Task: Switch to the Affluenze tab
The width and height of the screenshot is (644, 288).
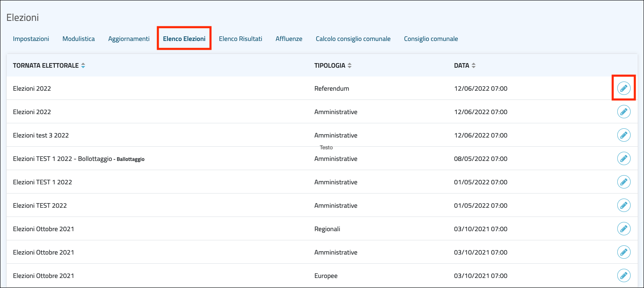Action: coord(289,39)
